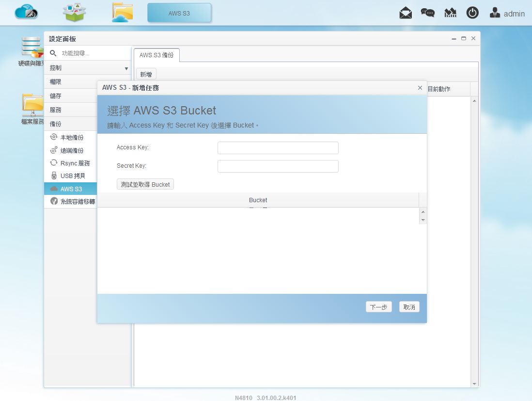The width and height of the screenshot is (532, 401).
Task: Click the AWS S3 備份 tab
Action: pyautogui.click(x=156, y=55)
